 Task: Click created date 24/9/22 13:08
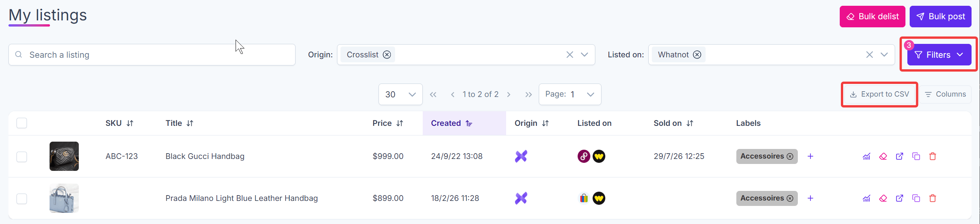[x=457, y=156]
